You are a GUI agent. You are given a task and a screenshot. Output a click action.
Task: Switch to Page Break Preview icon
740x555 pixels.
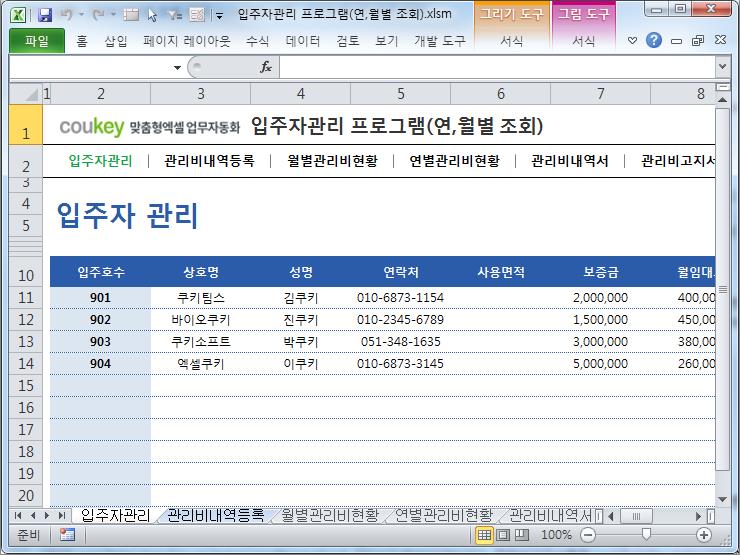(x=521, y=535)
